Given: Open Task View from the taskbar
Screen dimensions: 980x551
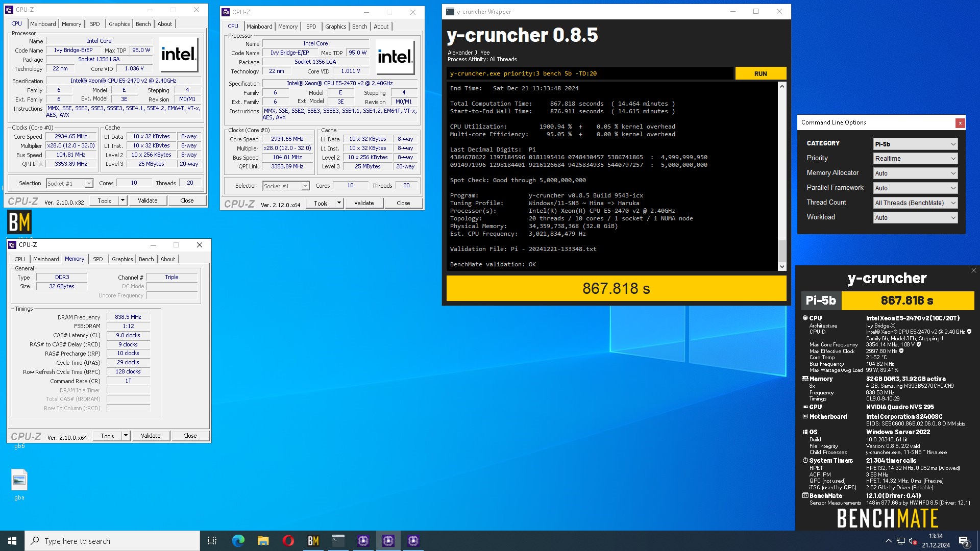Looking at the screenshot, I should (x=212, y=541).
